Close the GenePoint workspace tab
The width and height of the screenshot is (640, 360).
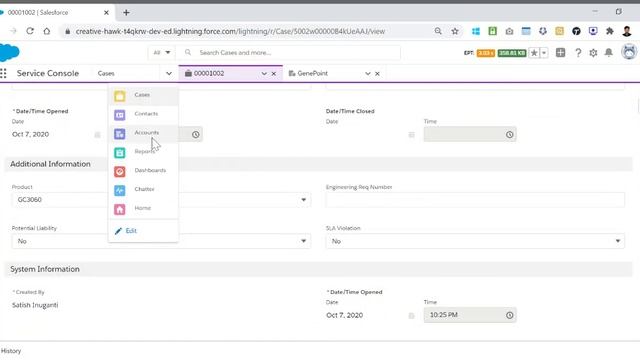(378, 73)
